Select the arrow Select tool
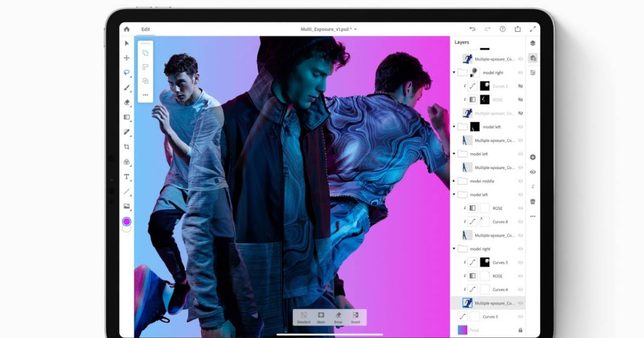 [127, 43]
